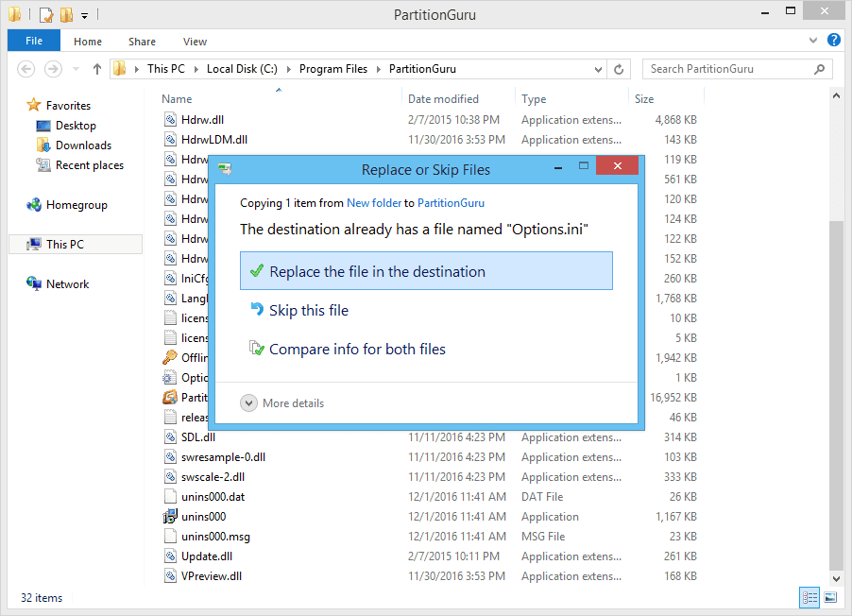Image resolution: width=852 pixels, height=616 pixels.
Task: Expand the chevron after Program Files breadcrumb
Action: pyautogui.click(x=378, y=69)
